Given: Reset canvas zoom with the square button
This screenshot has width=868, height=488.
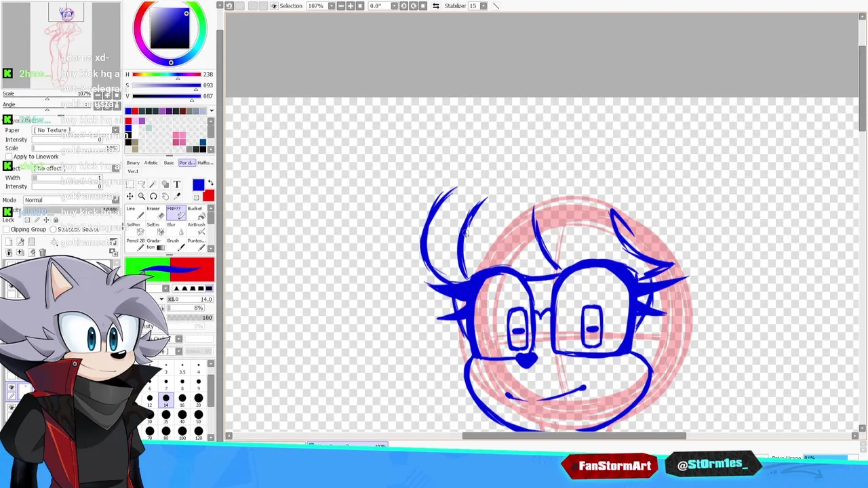Looking at the screenshot, I should click(x=360, y=5).
